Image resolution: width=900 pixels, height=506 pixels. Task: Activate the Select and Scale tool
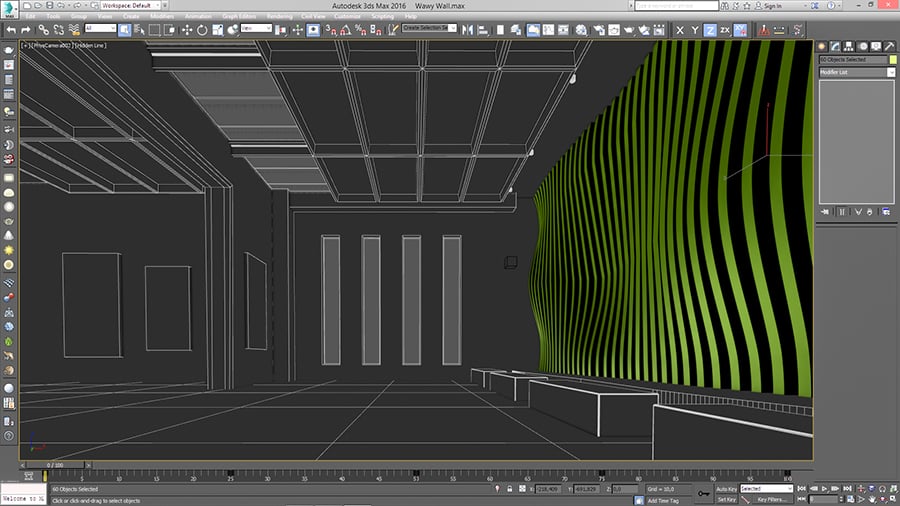pyautogui.click(x=218, y=30)
